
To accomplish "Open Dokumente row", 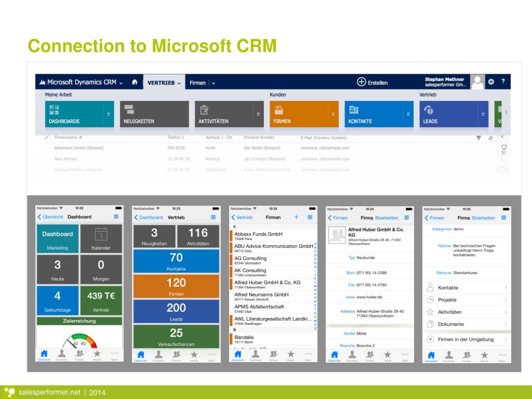I will point(467,324).
